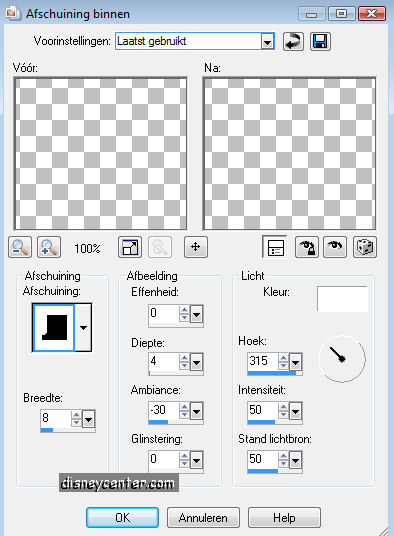Confirm with the OK button
394x536 pixels.
point(122,518)
